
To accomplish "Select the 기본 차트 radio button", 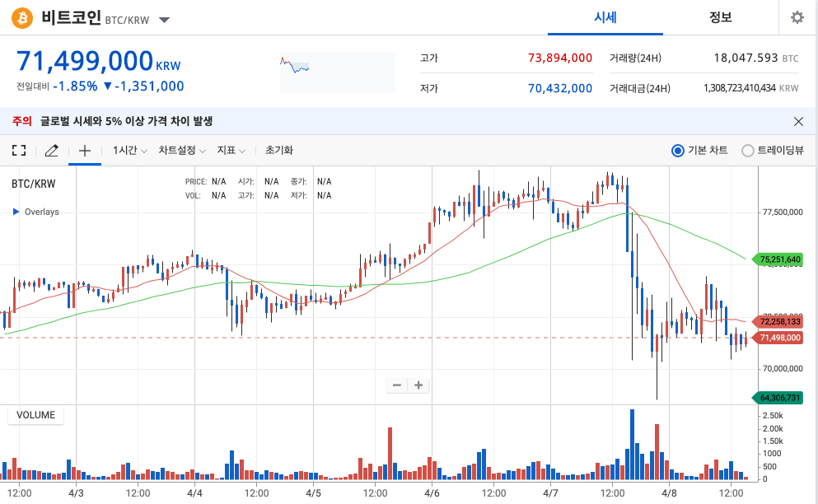I will point(678,151).
